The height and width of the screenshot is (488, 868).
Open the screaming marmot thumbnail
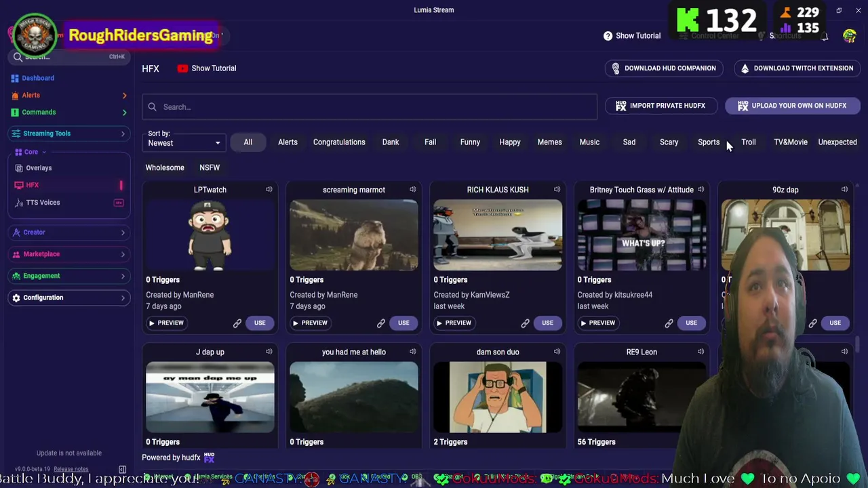[x=354, y=235]
